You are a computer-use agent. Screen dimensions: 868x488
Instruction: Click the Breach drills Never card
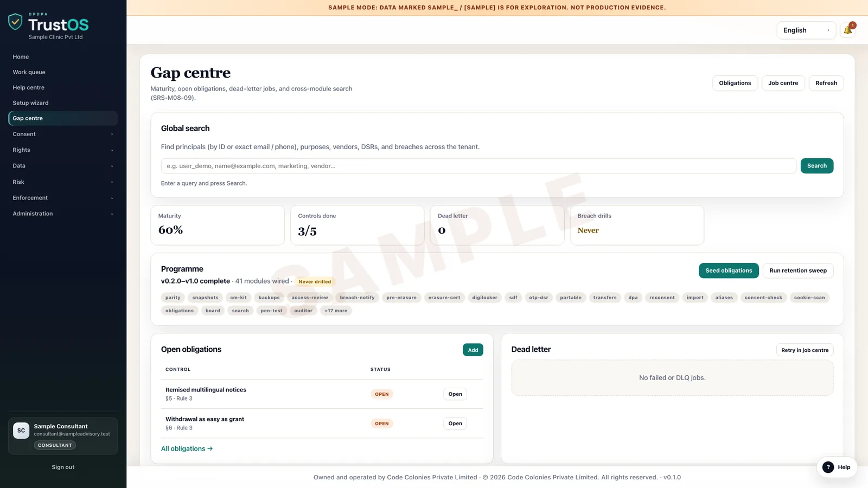[x=637, y=225]
